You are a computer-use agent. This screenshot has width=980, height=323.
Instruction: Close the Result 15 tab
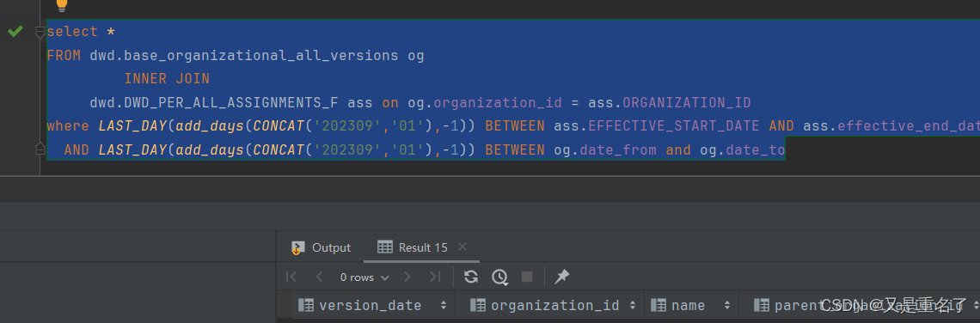coord(462,247)
